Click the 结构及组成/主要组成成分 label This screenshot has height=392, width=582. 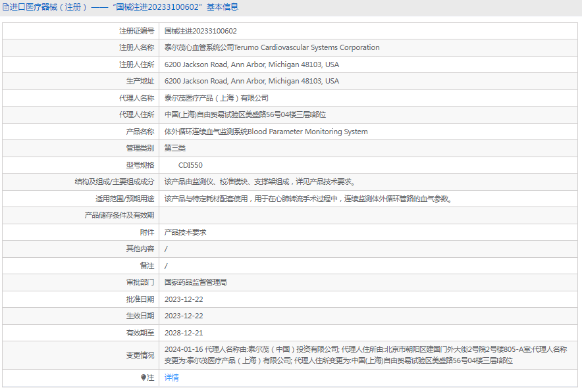(115, 182)
